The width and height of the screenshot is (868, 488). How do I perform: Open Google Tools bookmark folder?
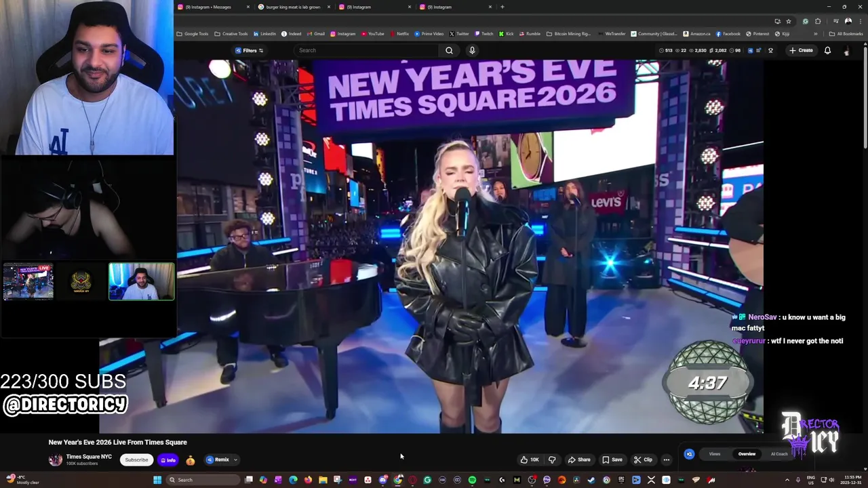pos(193,34)
